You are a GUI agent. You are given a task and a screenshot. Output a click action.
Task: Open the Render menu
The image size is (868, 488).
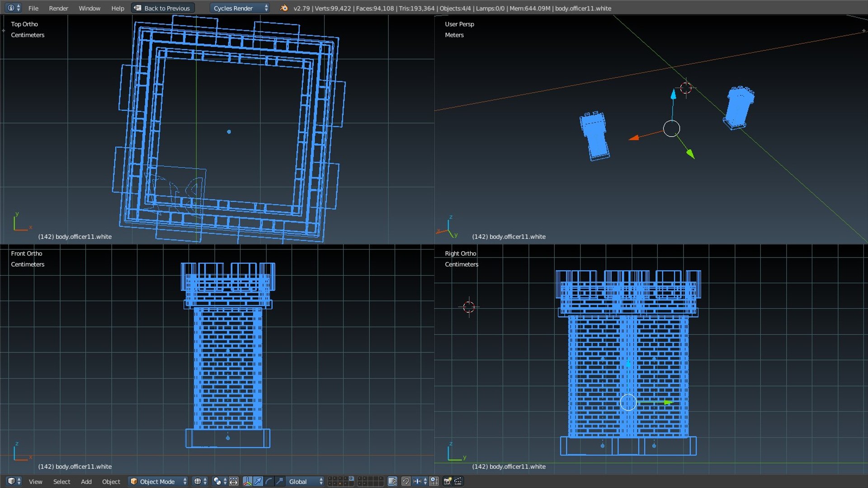(58, 8)
